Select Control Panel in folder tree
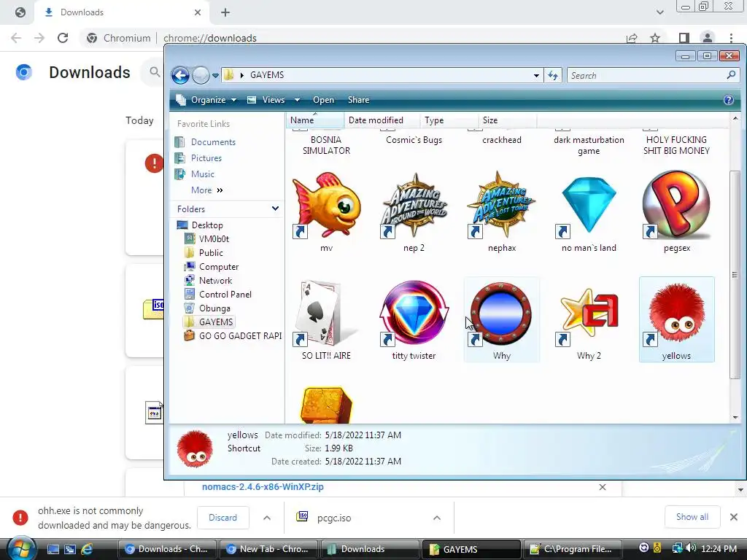Image resolution: width=747 pixels, height=560 pixels. click(x=225, y=295)
